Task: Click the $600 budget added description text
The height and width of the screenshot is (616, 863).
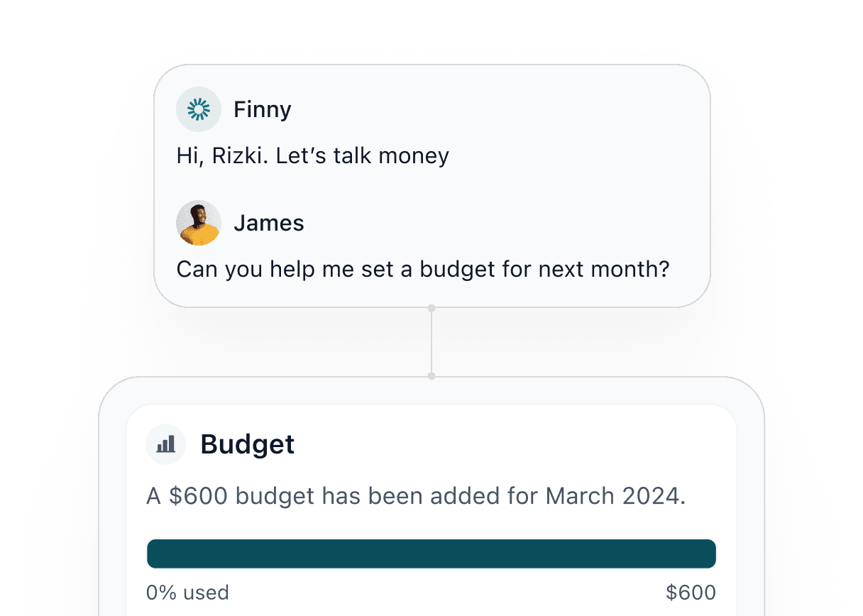Action: [416, 496]
